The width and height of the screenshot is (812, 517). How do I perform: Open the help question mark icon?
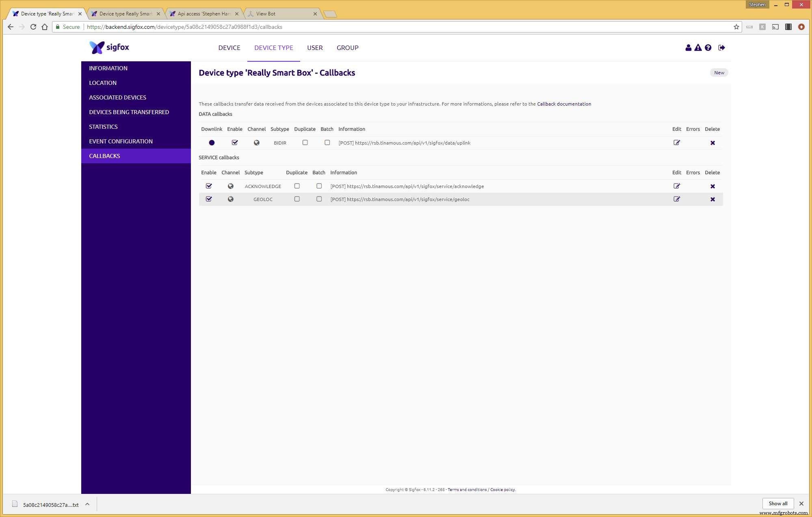708,48
